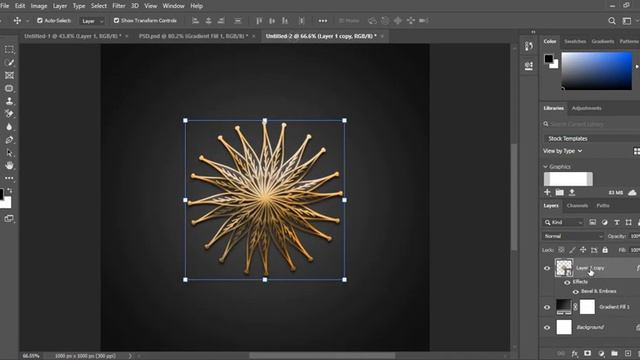Click the color field picker
The image size is (640, 360).
597,71
